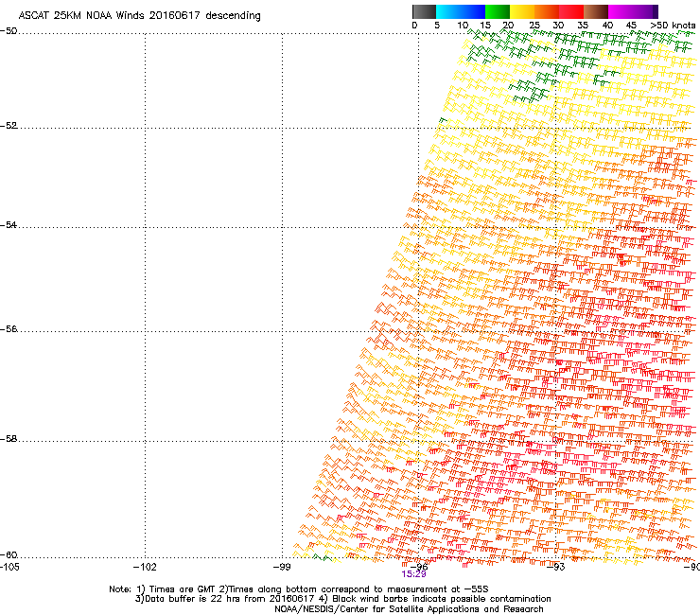
Task: Click the green 15-20 knots legend band
Action: pyautogui.click(x=498, y=11)
